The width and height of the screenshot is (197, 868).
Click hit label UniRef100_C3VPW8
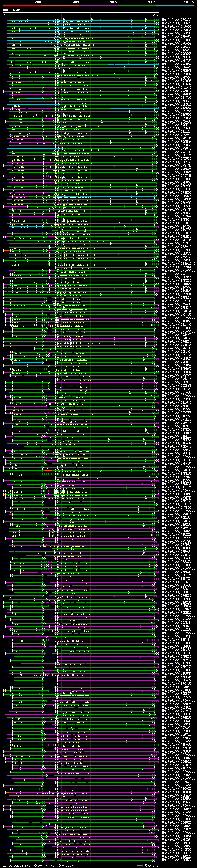pos(177,260)
